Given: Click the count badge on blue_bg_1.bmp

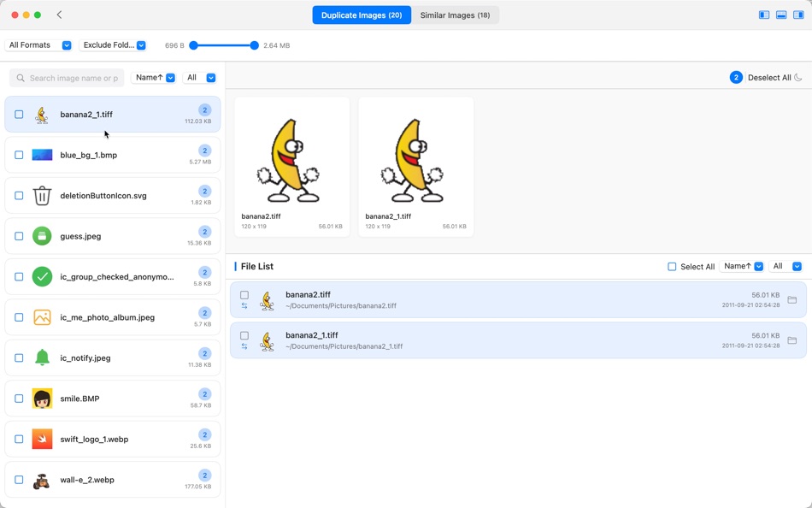Looking at the screenshot, I should (205, 151).
